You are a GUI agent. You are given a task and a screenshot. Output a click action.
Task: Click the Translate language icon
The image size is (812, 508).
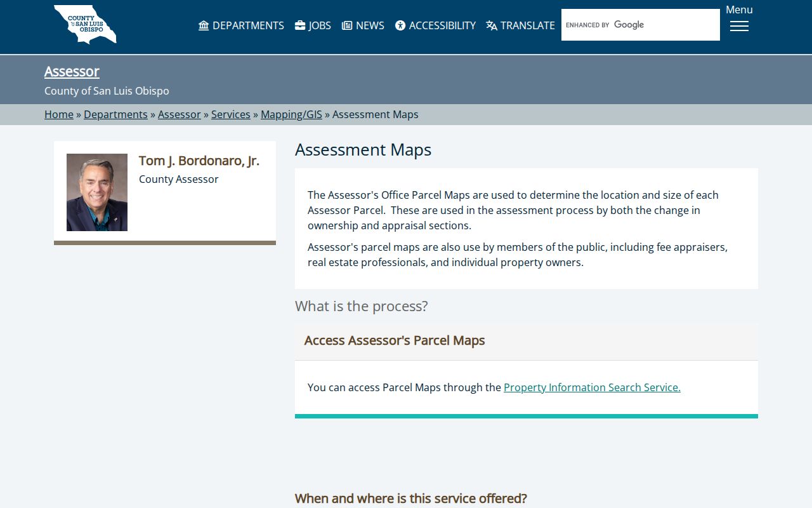(492, 25)
